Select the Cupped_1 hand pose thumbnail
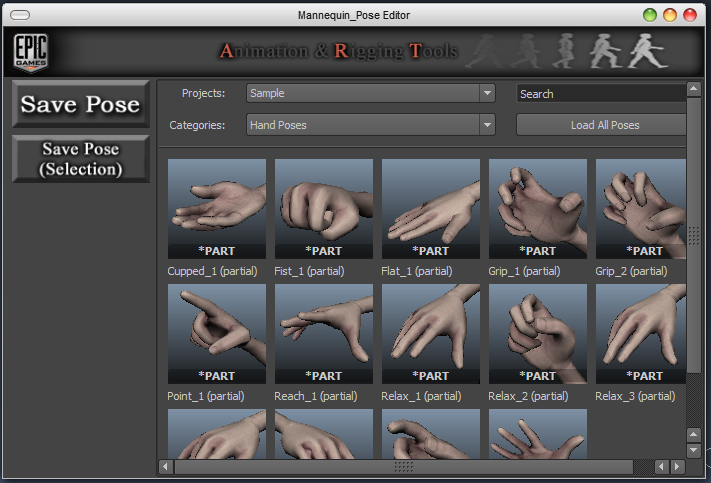This screenshot has height=483, width=711. click(x=217, y=209)
